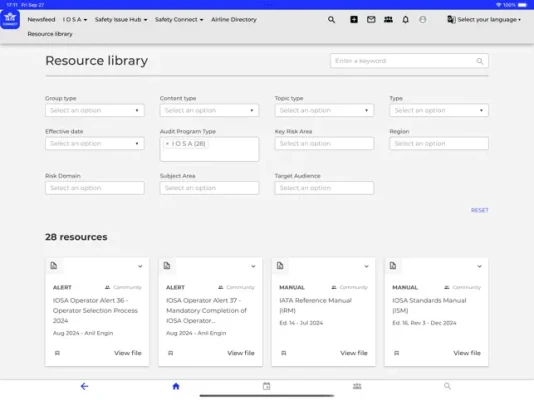Click document icon on IOSA Standards Manual card
Viewport: 534px width, 400px height.
(393, 266)
